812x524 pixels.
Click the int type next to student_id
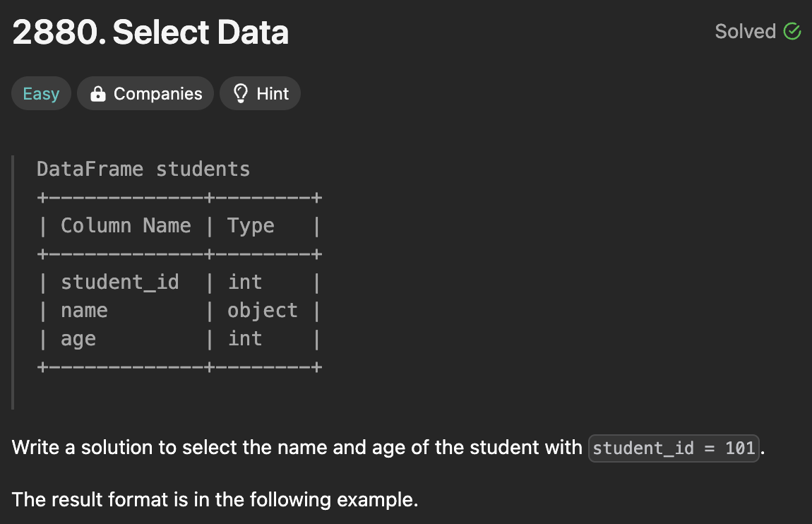[x=245, y=282]
